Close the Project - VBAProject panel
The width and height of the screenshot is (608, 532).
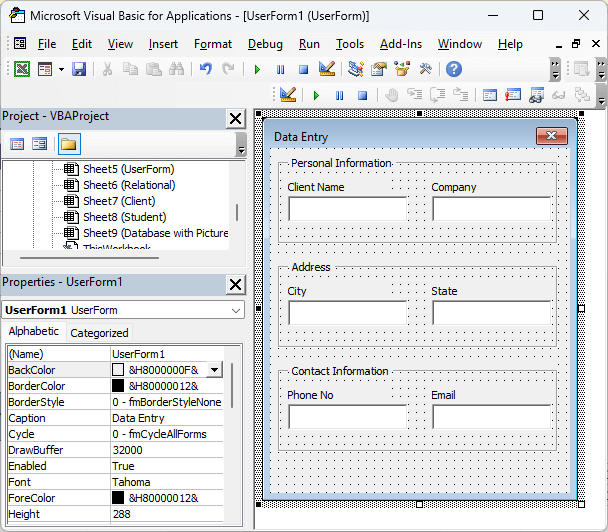(x=235, y=118)
